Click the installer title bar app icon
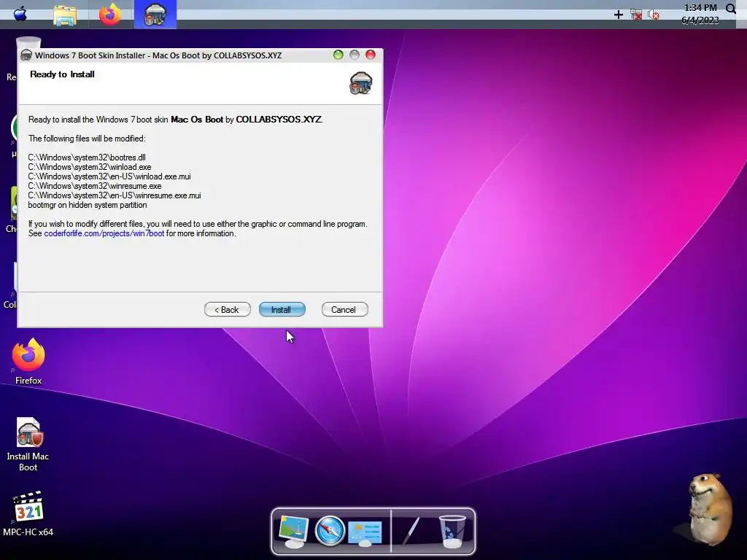 (x=26, y=55)
